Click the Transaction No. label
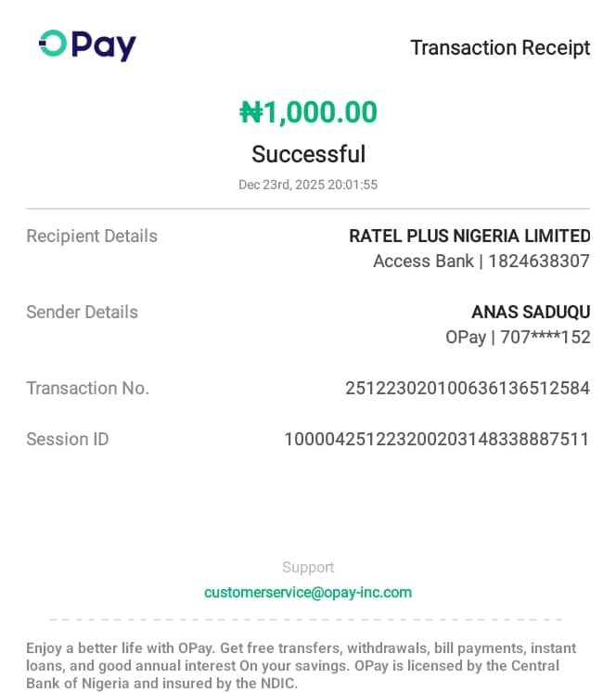This screenshot has height=693, width=616. (87, 388)
